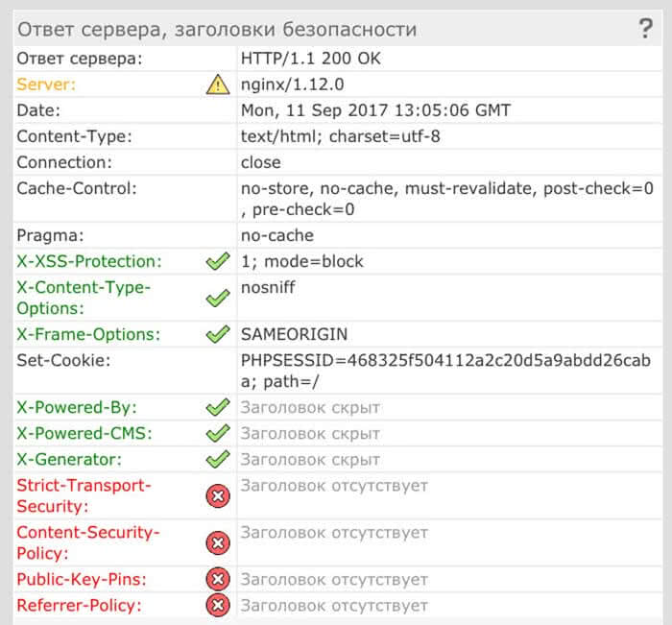
Task: Click the value HTTP/1.1 200 OK
Action: (311, 59)
